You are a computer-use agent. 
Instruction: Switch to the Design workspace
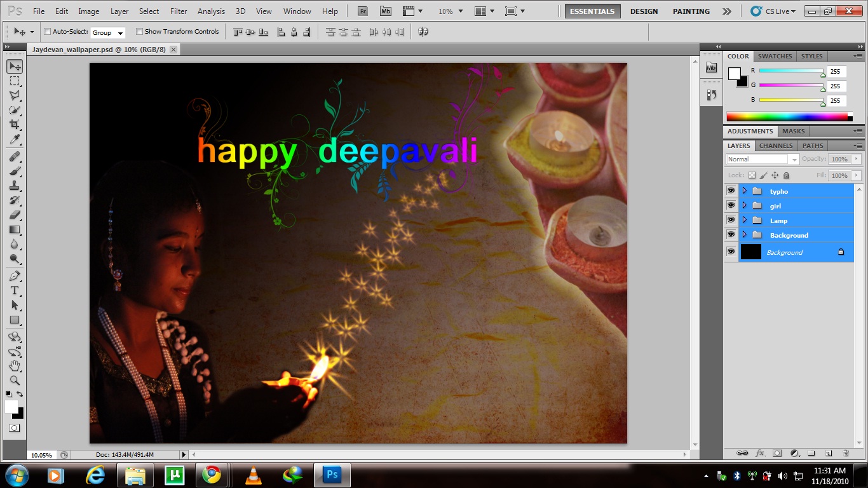tap(644, 11)
